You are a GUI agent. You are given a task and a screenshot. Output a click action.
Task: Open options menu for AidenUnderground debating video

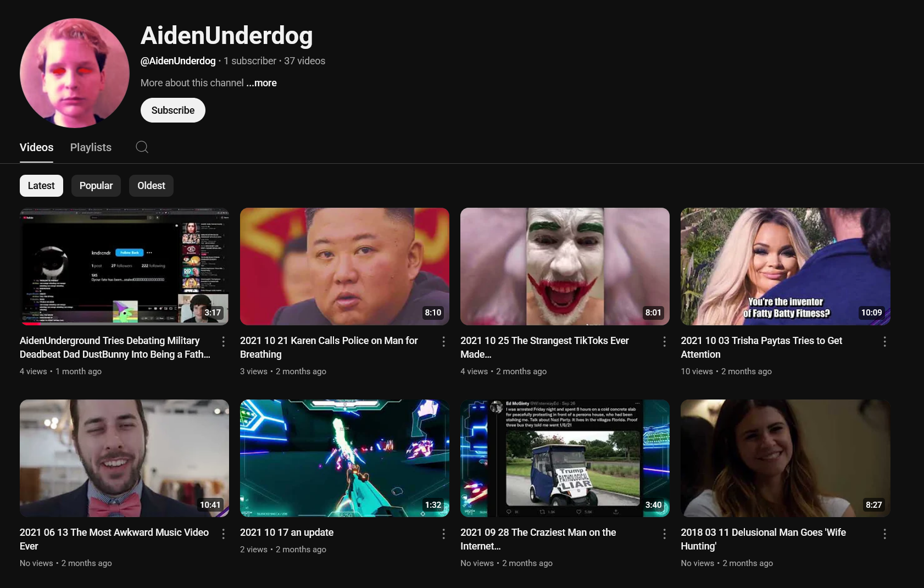click(x=223, y=342)
